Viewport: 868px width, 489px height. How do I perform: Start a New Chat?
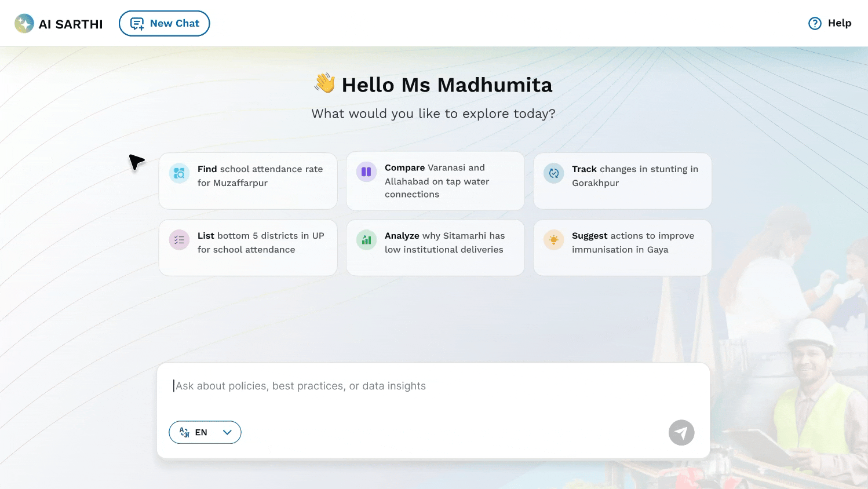pyautogui.click(x=165, y=23)
